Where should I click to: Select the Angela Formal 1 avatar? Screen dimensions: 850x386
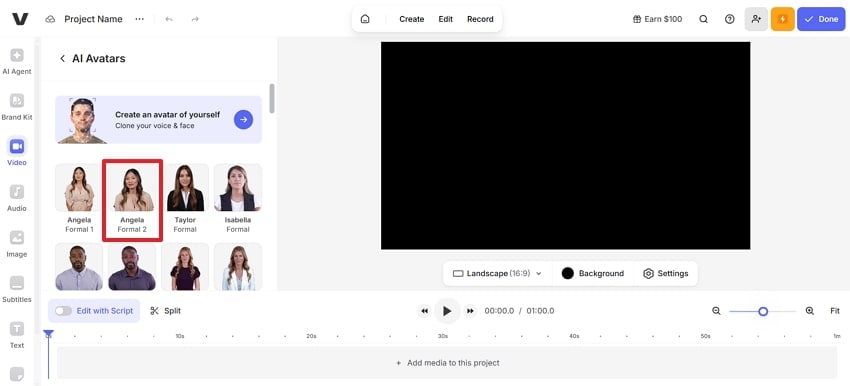click(x=80, y=199)
